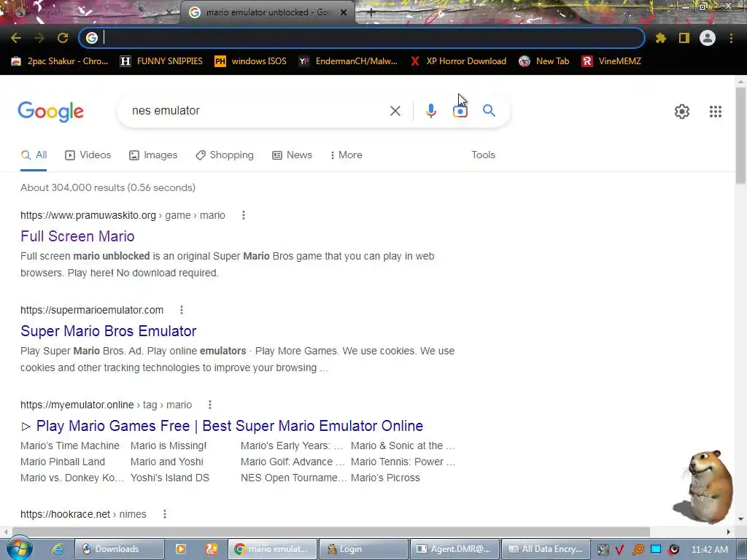Expand the More search categories menu

tap(347, 155)
